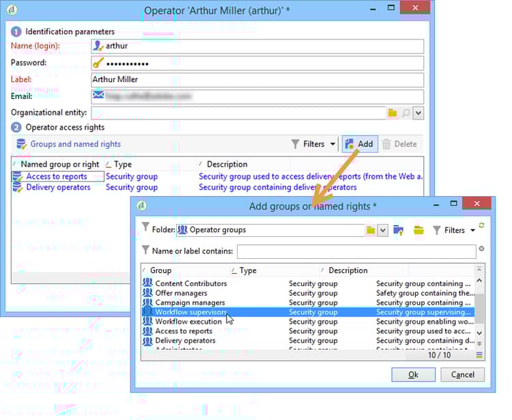Screen dimensions: 512x420
Task: Click the Cancel button in dialog
Action: point(463,375)
